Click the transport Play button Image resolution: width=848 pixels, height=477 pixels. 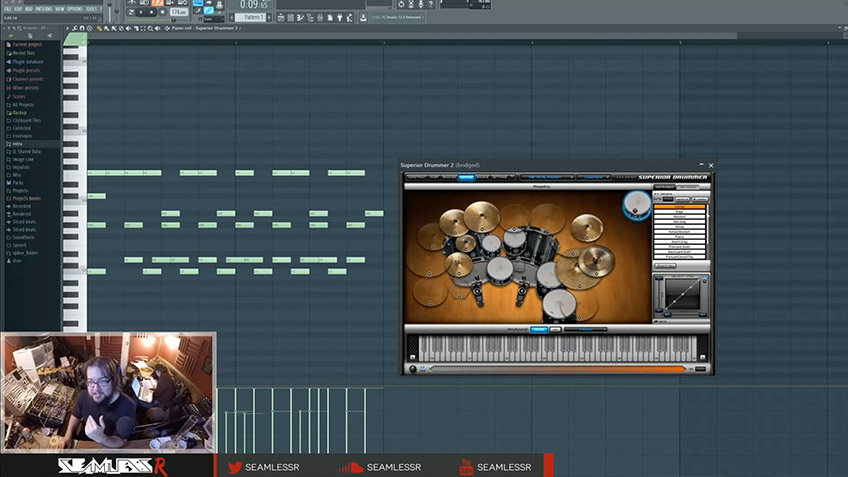pyautogui.click(x=141, y=12)
